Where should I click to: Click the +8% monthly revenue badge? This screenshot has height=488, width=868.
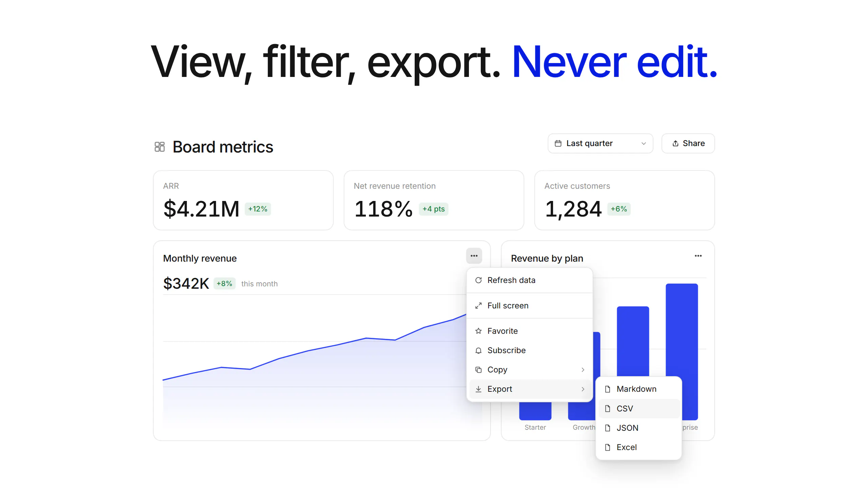click(224, 284)
